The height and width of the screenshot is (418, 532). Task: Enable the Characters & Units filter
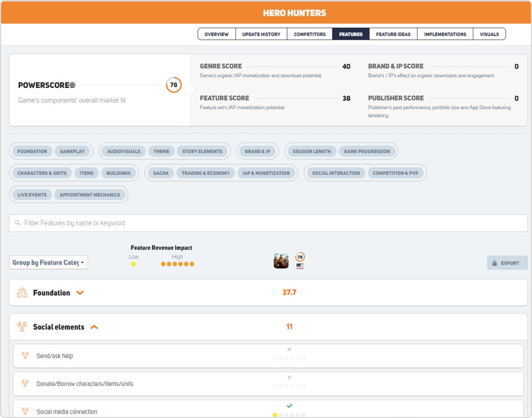[x=42, y=173]
